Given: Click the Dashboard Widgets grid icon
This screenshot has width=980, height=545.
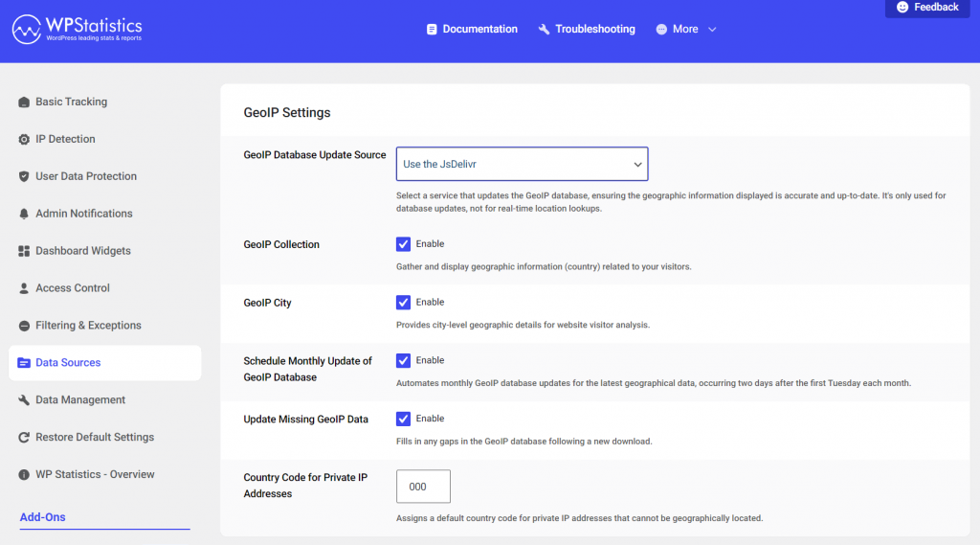Looking at the screenshot, I should (24, 251).
